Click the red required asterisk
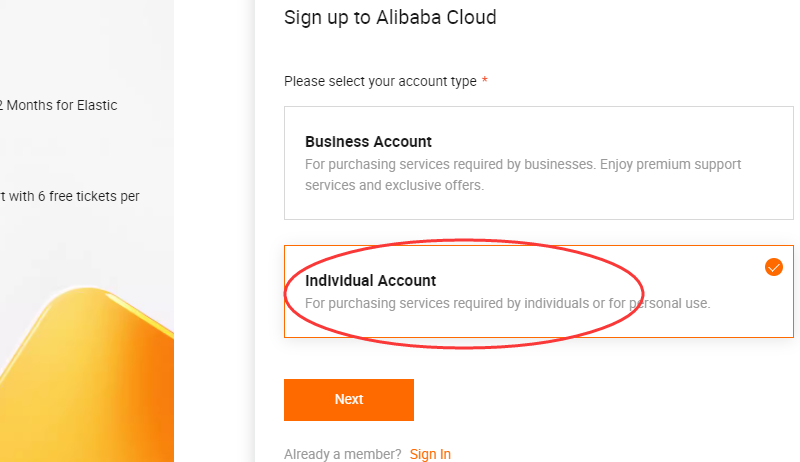This screenshot has width=800, height=462. click(x=485, y=81)
